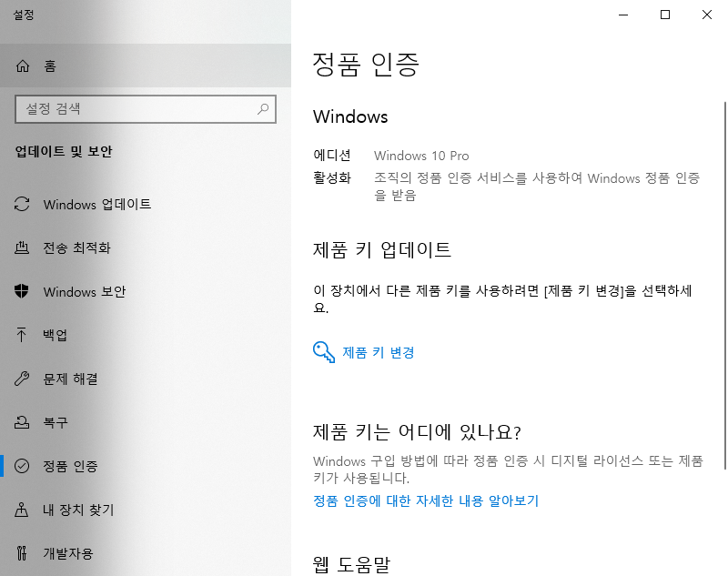Open 개발자용 settings

[146, 553]
